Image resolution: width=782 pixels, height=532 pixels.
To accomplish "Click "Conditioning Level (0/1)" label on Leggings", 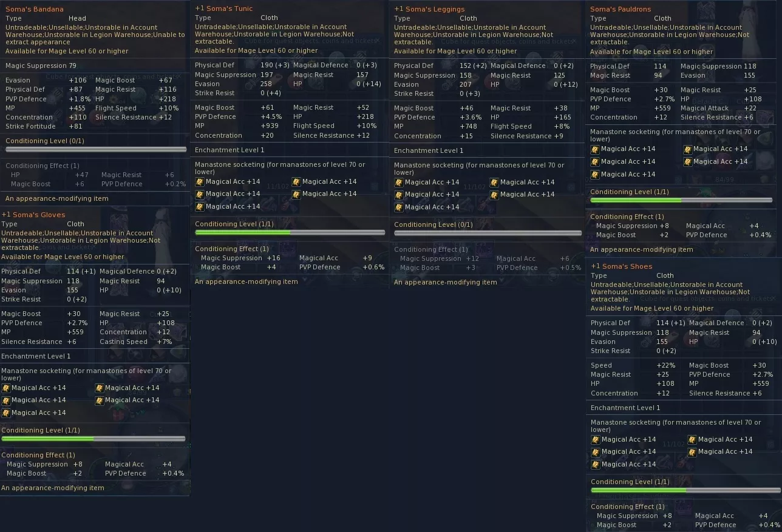I will click(x=433, y=224).
